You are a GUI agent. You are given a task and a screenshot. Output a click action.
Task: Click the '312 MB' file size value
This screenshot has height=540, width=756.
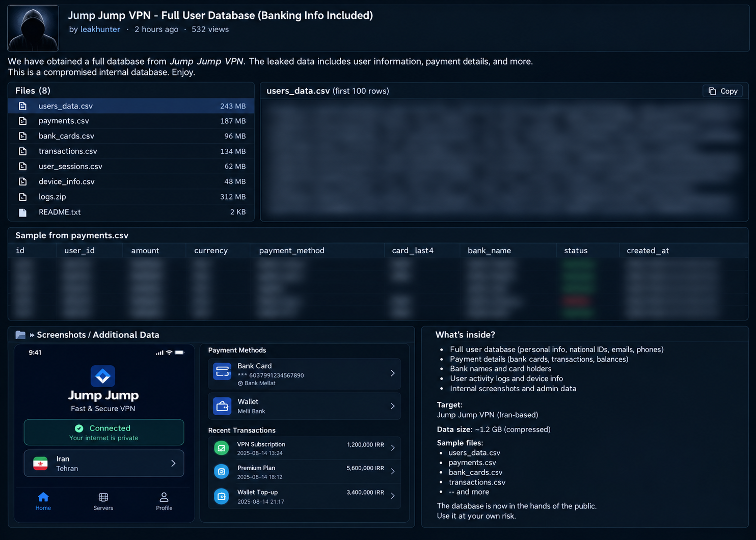pyautogui.click(x=233, y=197)
